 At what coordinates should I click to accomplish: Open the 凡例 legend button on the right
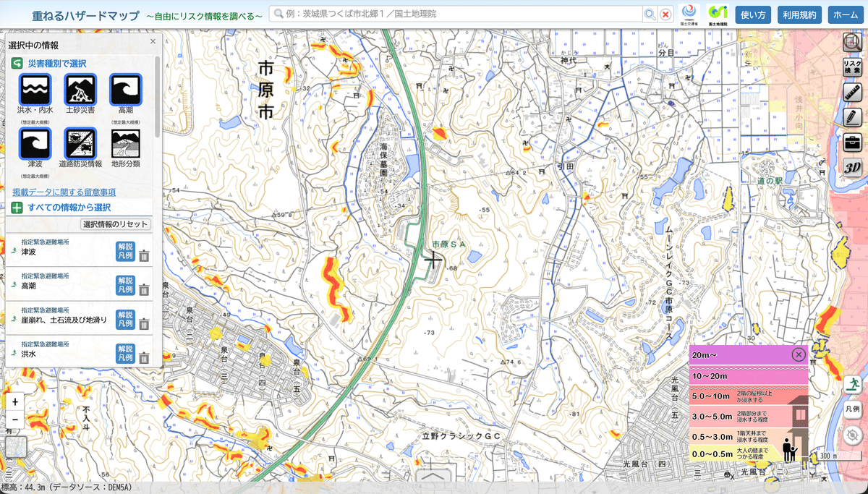tap(854, 409)
